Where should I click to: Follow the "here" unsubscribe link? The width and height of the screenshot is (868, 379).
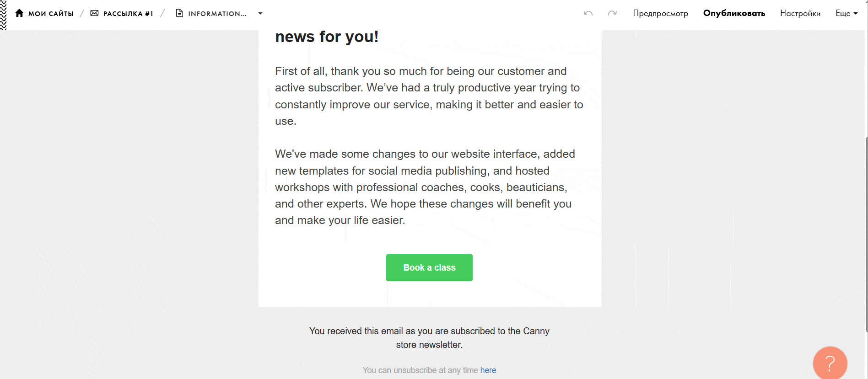488,370
